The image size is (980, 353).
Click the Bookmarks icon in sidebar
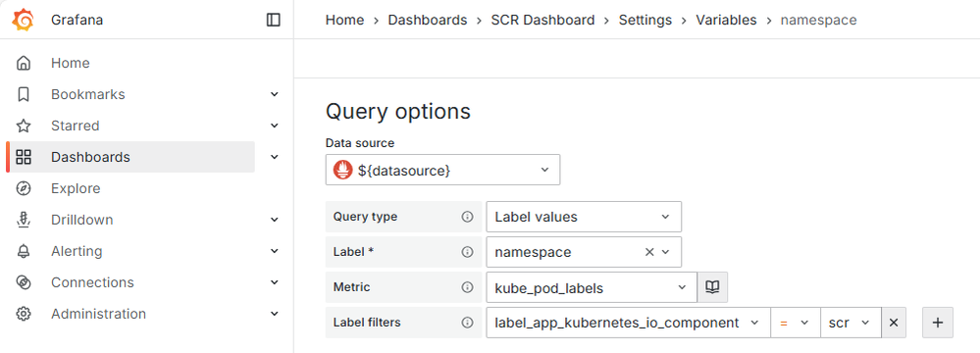coord(24,94)
